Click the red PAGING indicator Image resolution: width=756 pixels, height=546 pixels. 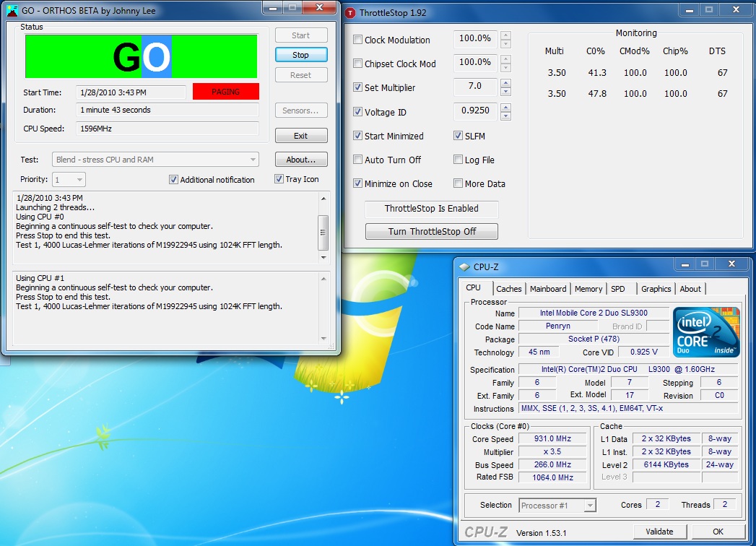225,92
